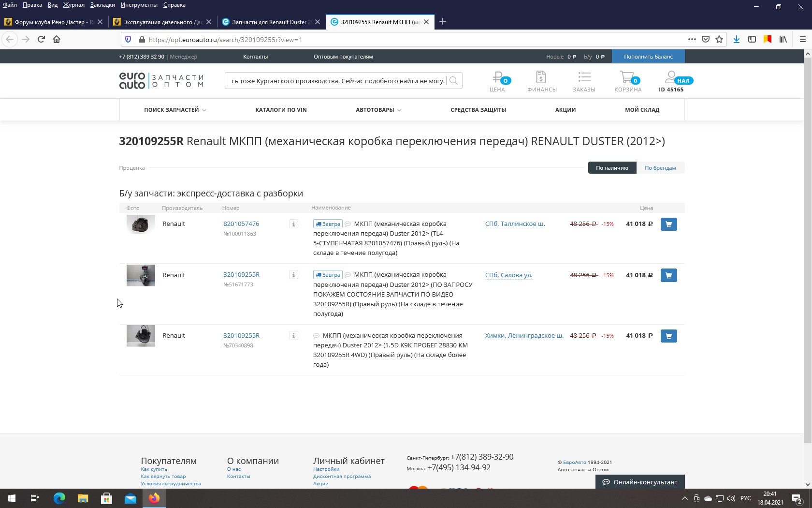
Task: Click the euroauto logo
Action: pos(161,80)
